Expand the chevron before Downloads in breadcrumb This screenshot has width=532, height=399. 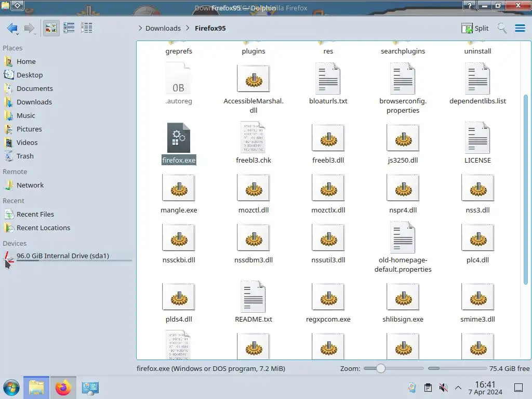(140, 28)
